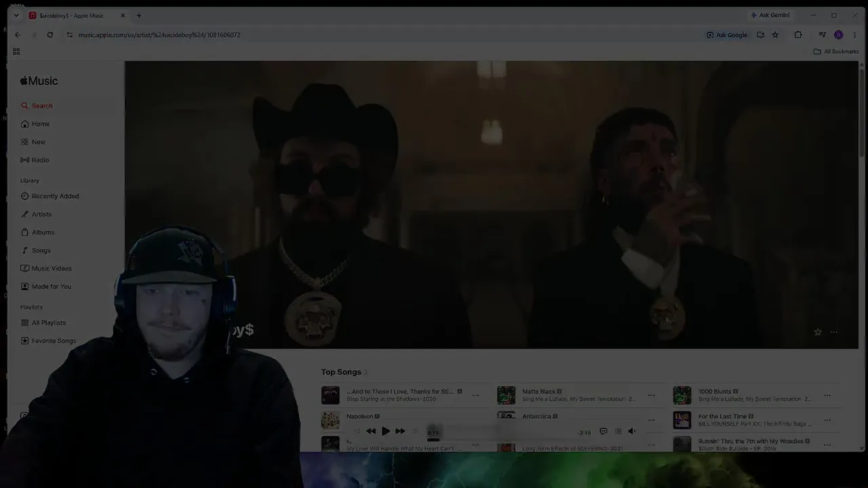Open the Chrome tab search dropdown
The image size is (868, 488).
tap(16, 15)
